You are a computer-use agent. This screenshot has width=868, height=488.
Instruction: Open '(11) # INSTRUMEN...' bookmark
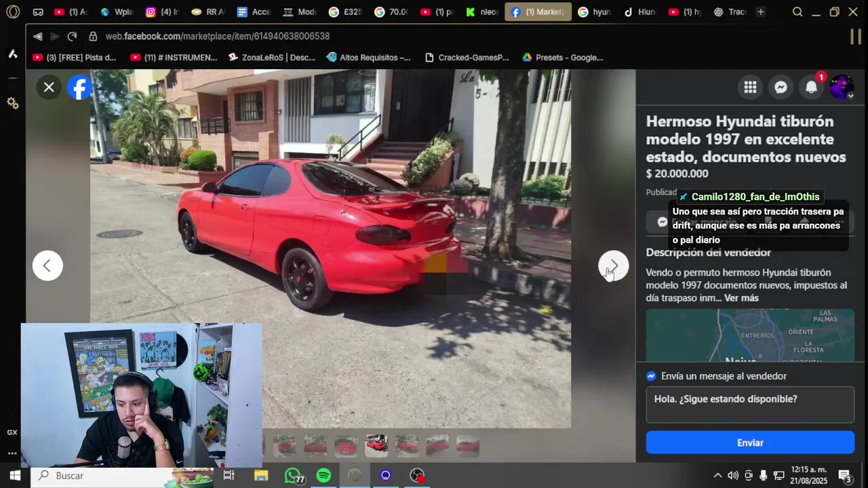(x=174, y=58)
